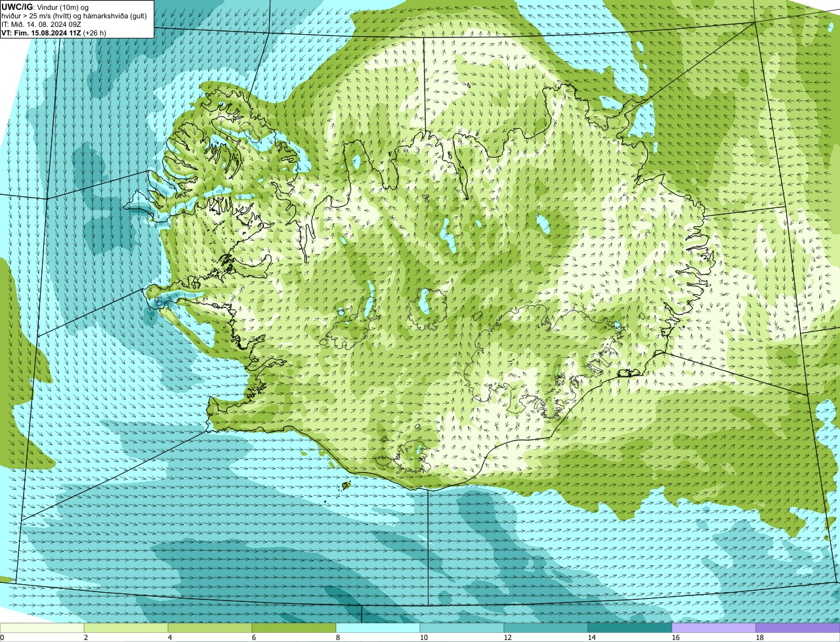The height and width of the screenshot is (642, 840).
Task: Click the '18' label on the wind scale
Action: click(x=760, y=637)
